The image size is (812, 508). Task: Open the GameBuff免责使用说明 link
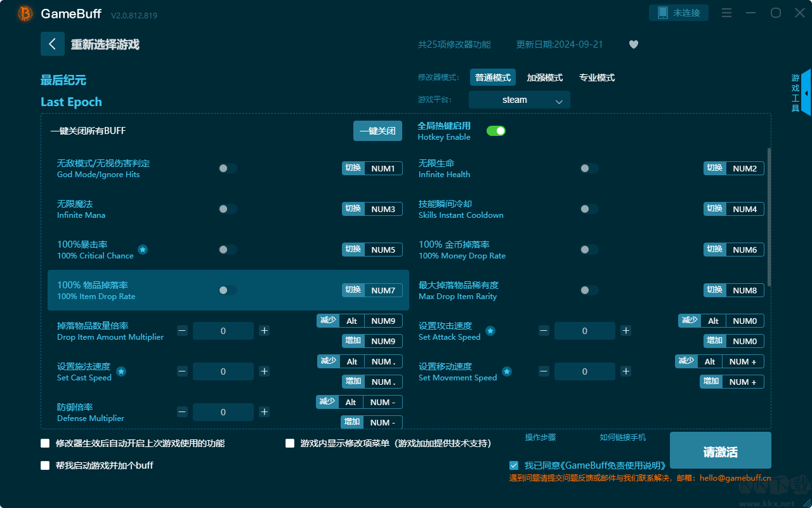[612, 465]
